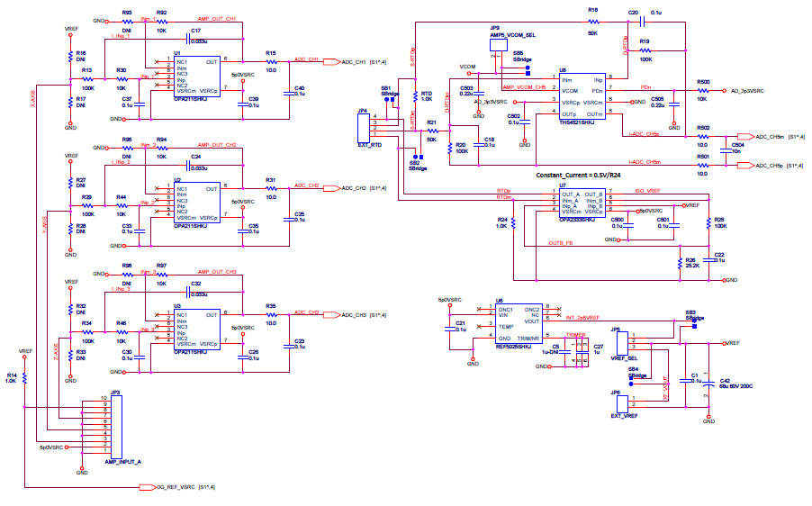The image size is (812, 506).
Task: Click the DG_REF_VSRC off-page connector
Action: point(147,487)
